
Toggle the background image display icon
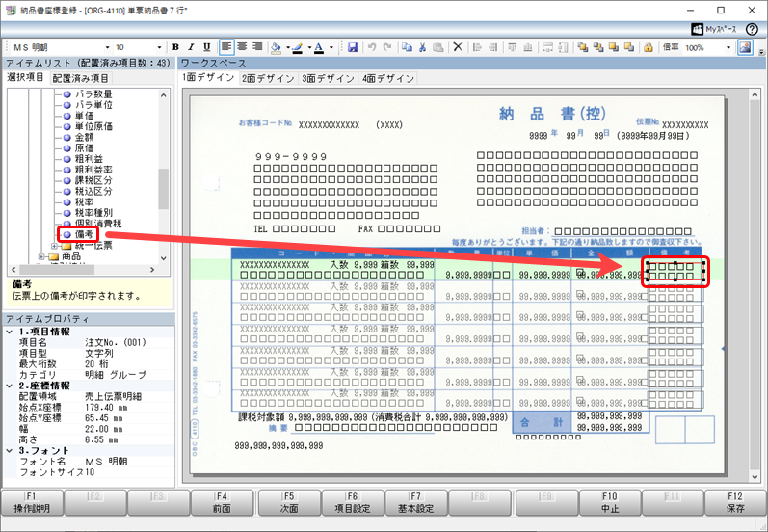coord(745,47)
